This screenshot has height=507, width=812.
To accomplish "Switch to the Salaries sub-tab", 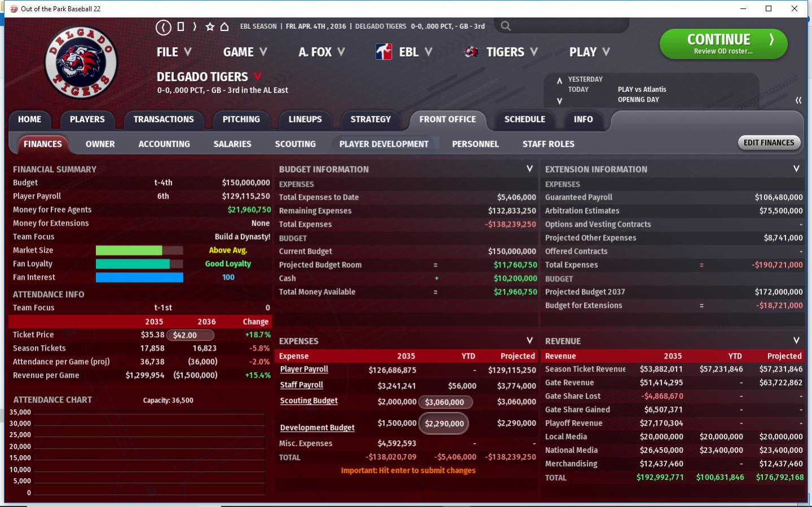I will [x=232, y=144].
